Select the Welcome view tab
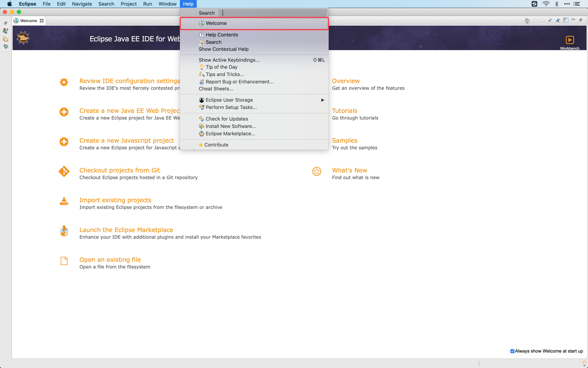Screen dimensions: 588x368 click(x=29, y=21)
